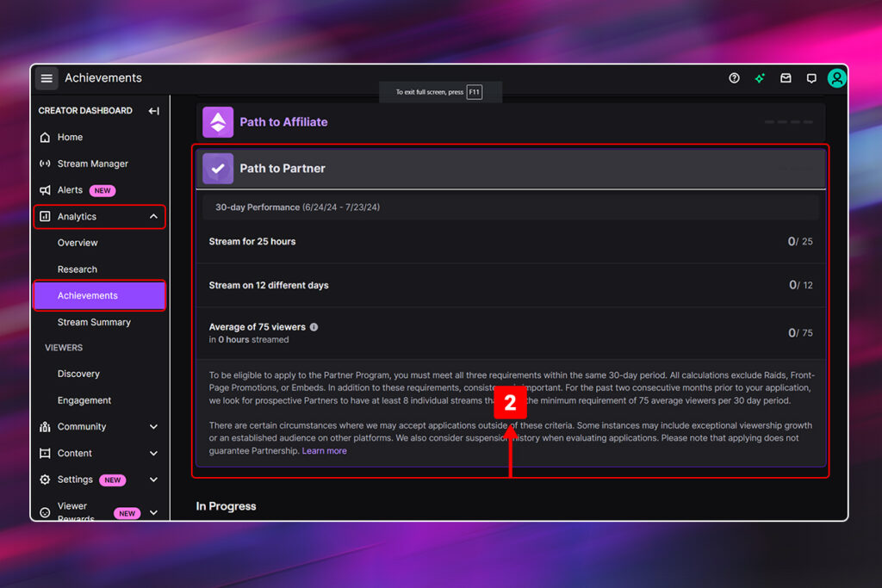
Task: Click the 'in 0 hours streamed' subtext
Action: [x=249, y=339]
